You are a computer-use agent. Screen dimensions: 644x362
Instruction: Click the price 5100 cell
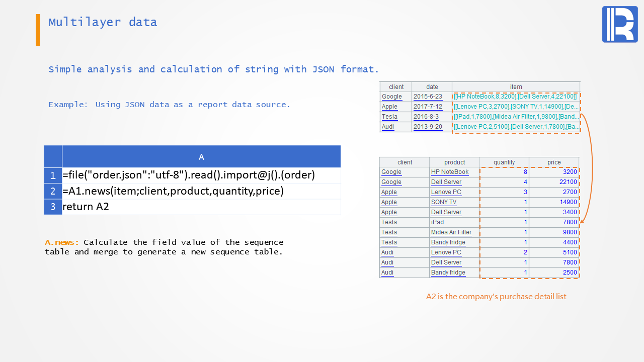coord(554,252)
